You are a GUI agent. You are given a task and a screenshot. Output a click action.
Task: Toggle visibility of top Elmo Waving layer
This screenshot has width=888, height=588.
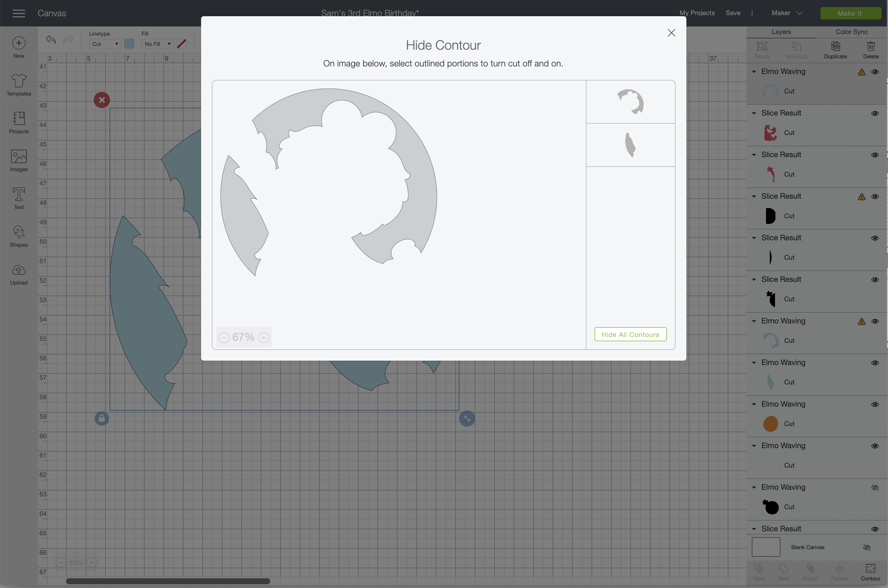[874, 72]
